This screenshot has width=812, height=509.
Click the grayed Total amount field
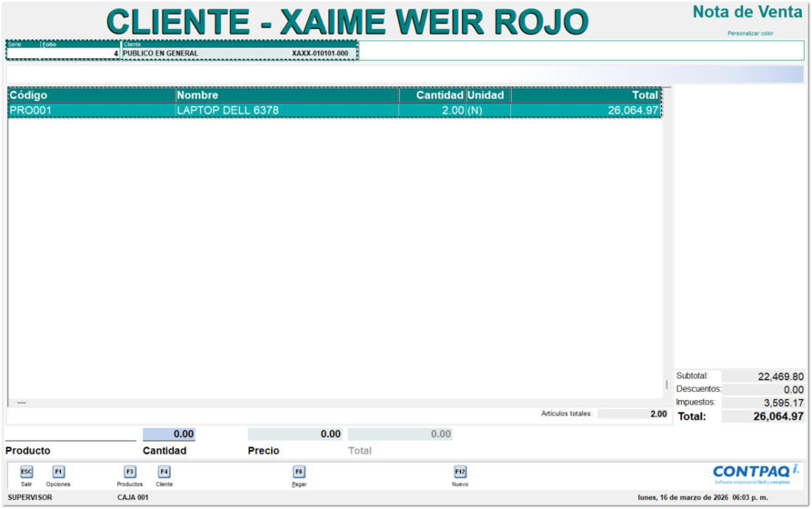point(400,434)
